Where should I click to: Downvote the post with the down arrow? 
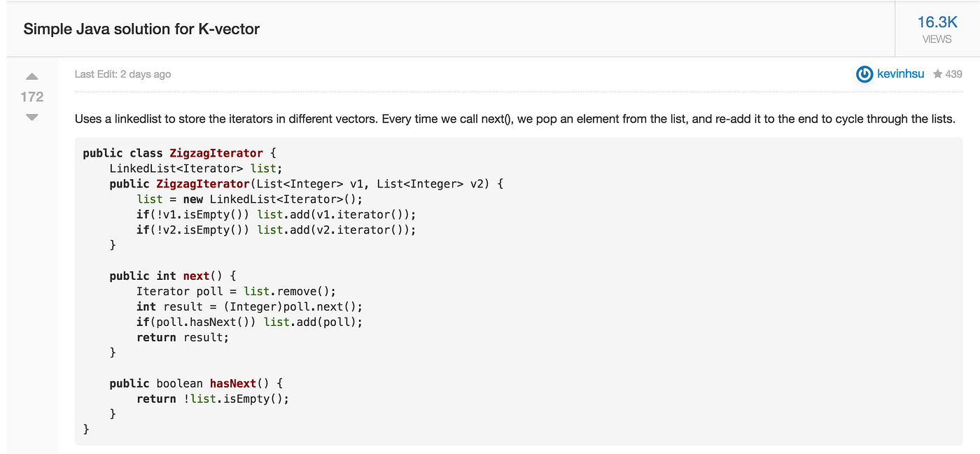(31, 117)
